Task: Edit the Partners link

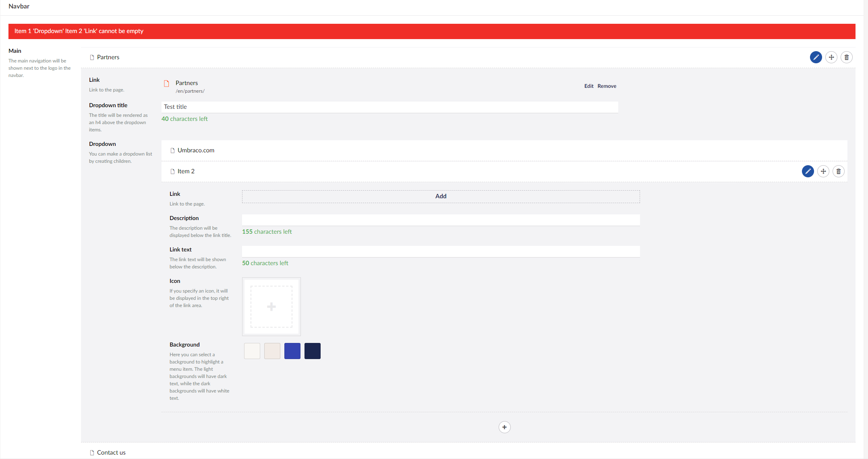Action: click(x=588, y=86)
